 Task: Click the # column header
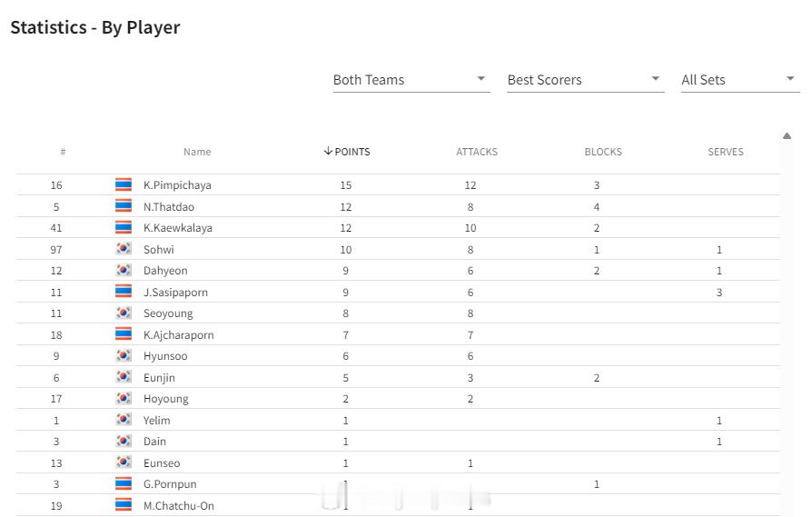point(63,152)
